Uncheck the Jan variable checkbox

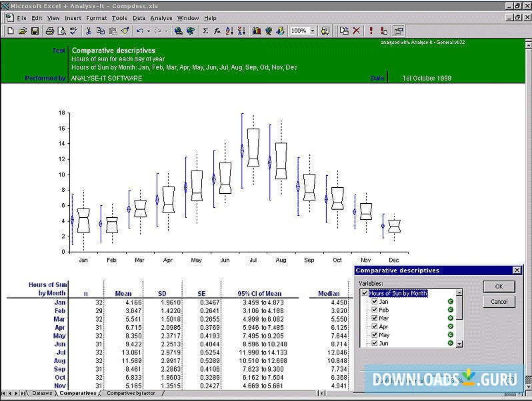click(374, 302)
